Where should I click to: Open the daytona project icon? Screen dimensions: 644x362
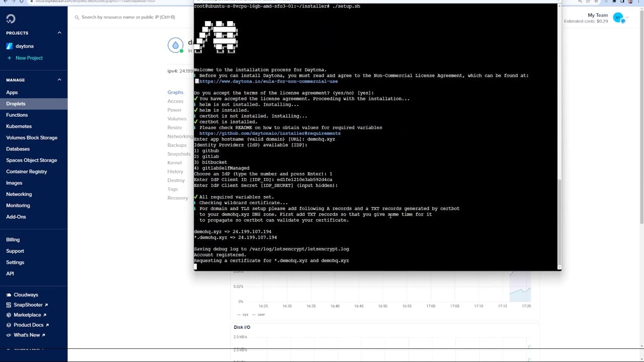click(x=10, y=46)
